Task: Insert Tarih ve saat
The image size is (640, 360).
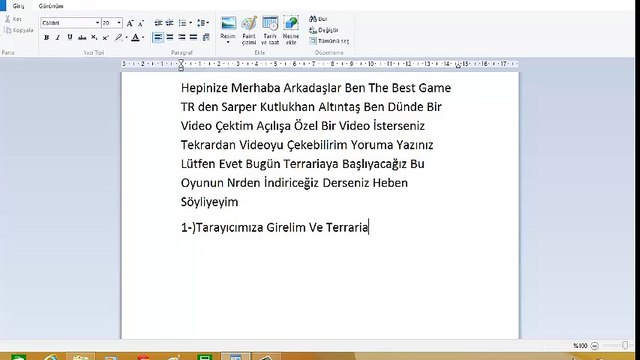Action: (x=270, y=31)
